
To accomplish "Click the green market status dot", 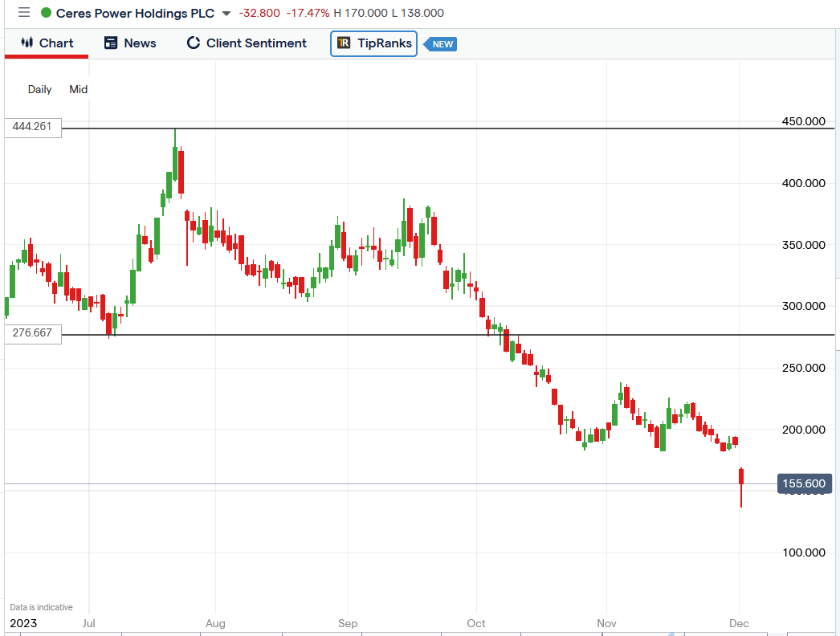I will (x=46, y=12).
